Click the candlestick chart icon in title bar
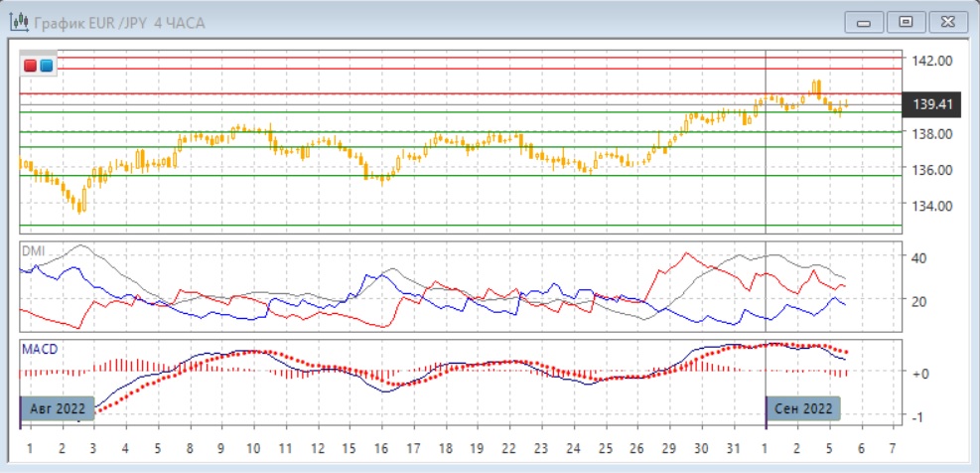The image size is (980, 473). click(17, 22)
